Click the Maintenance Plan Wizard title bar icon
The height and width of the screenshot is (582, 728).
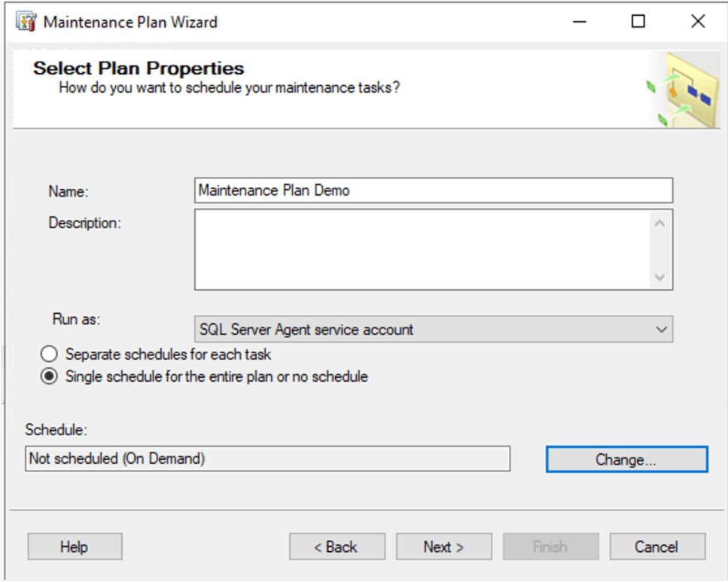(x=26, y=22)
